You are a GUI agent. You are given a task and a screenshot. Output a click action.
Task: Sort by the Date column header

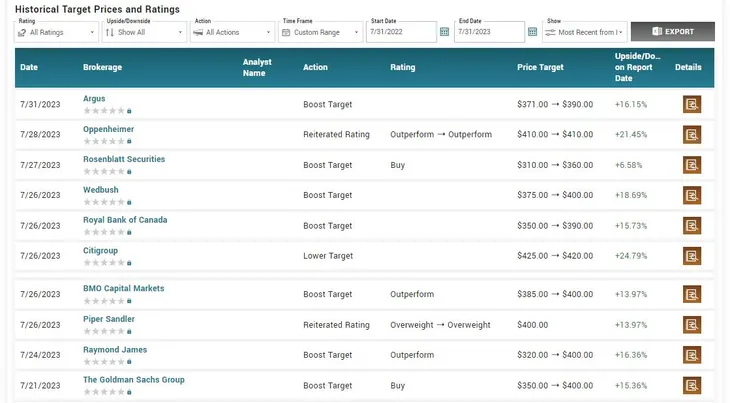pyautogui.click(x=29, y=67)
